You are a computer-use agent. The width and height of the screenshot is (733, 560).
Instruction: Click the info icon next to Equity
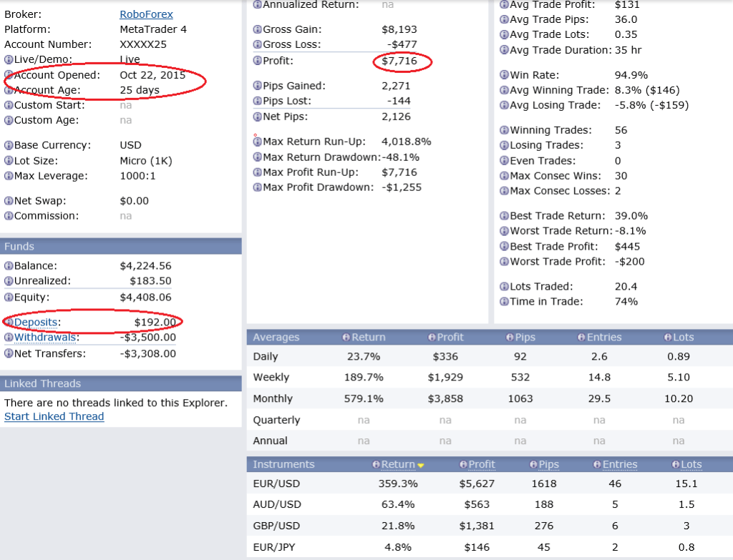pos(9,297)
